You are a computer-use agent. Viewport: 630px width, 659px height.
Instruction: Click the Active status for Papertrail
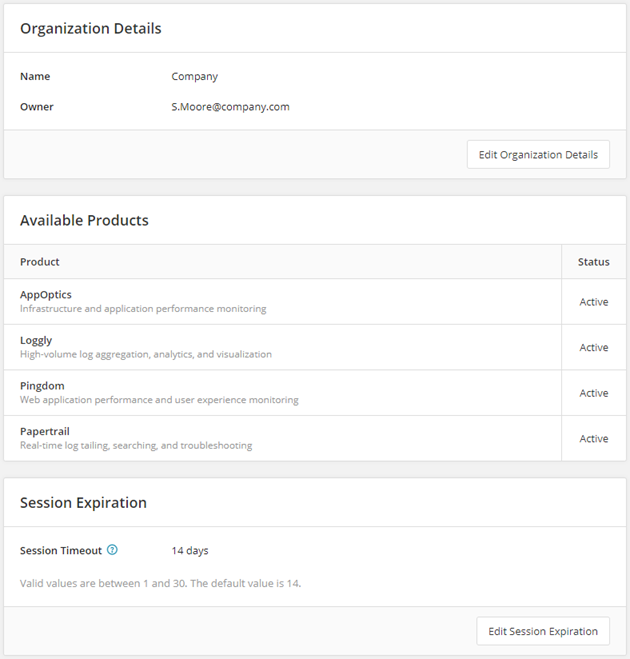click(594, 438)
